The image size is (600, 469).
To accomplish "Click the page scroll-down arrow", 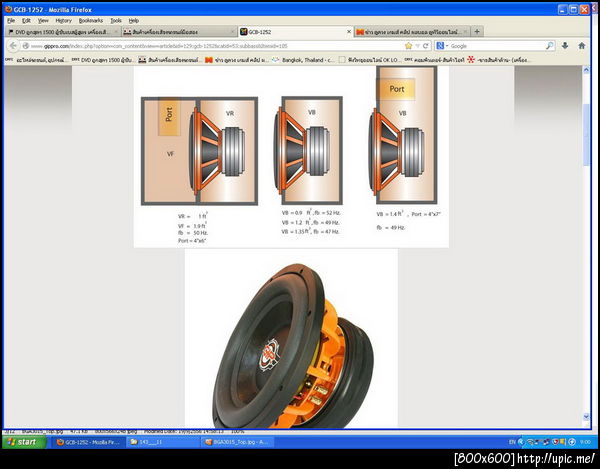I will coord(586,416).
